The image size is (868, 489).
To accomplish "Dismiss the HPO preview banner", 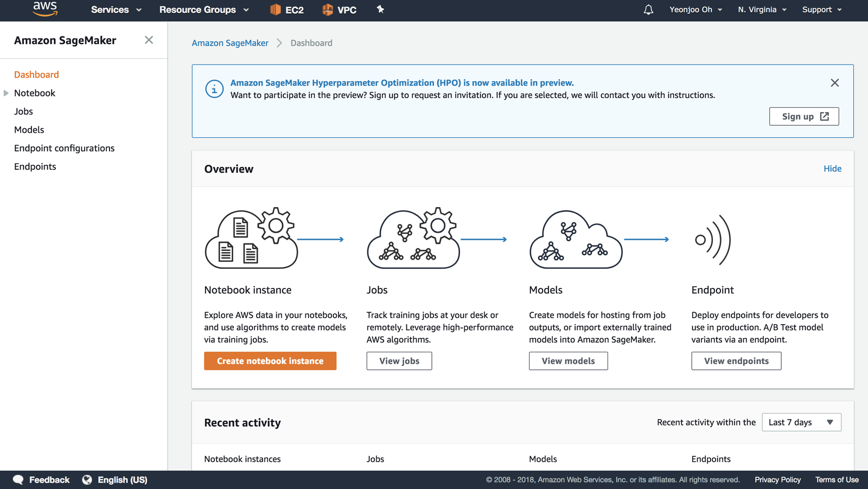I will click(834, 83).
